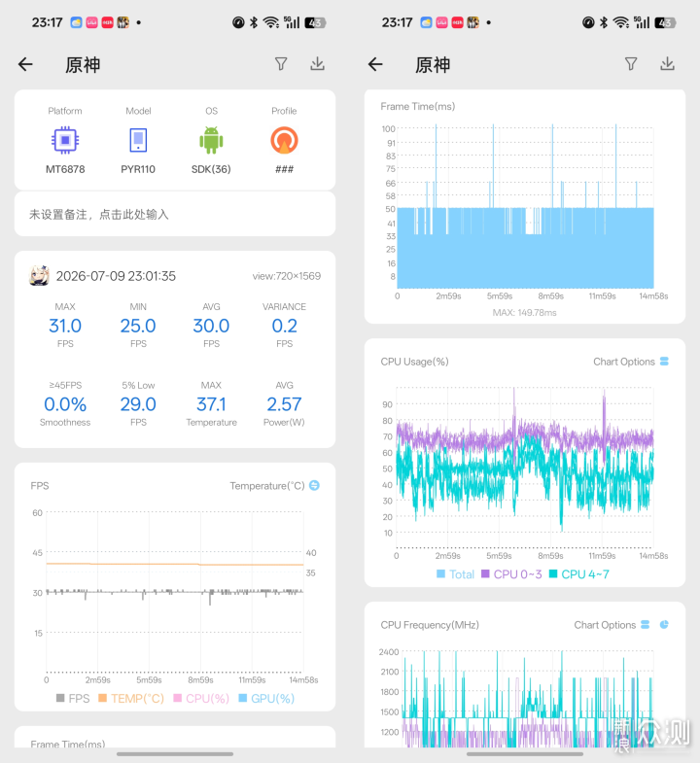Screen dimensions: 700x763
Task: Tap MAX: 149.78ms label under Frame Time
Action: tap(524, 312)
